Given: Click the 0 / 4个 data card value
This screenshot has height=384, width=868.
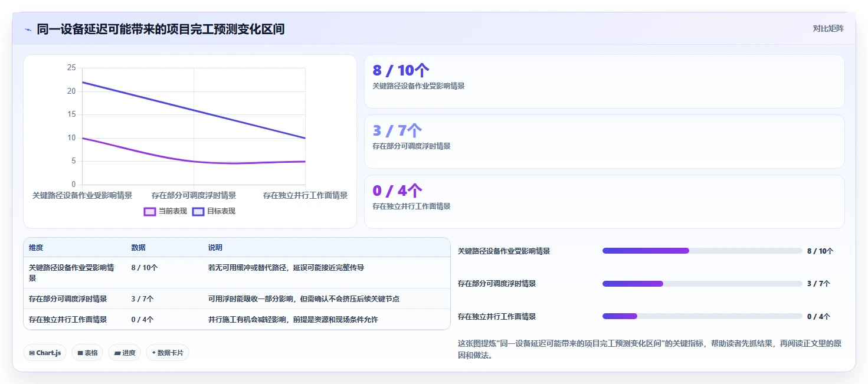Looking at the screenshot, I should tap(397, 191).
